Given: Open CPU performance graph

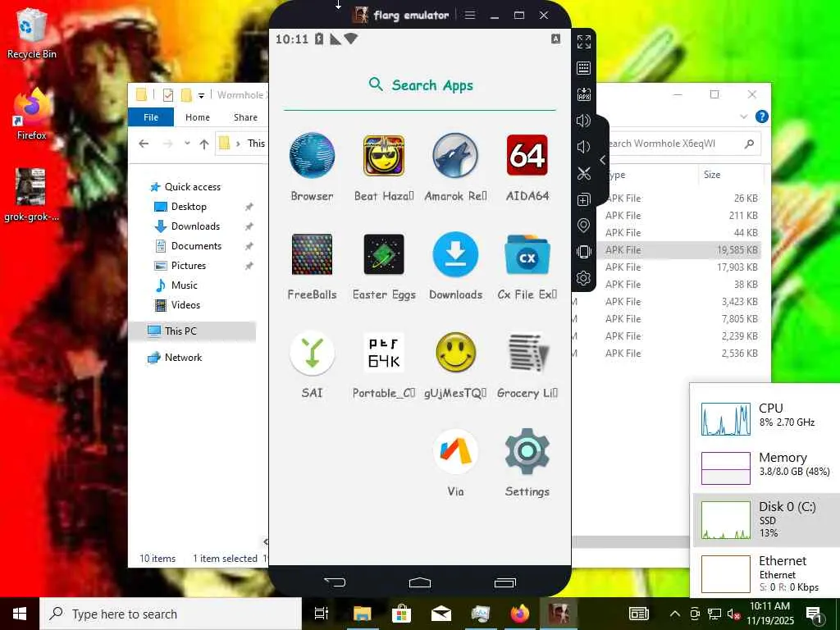Looking at the screenshot, I should tap(726, 419).
